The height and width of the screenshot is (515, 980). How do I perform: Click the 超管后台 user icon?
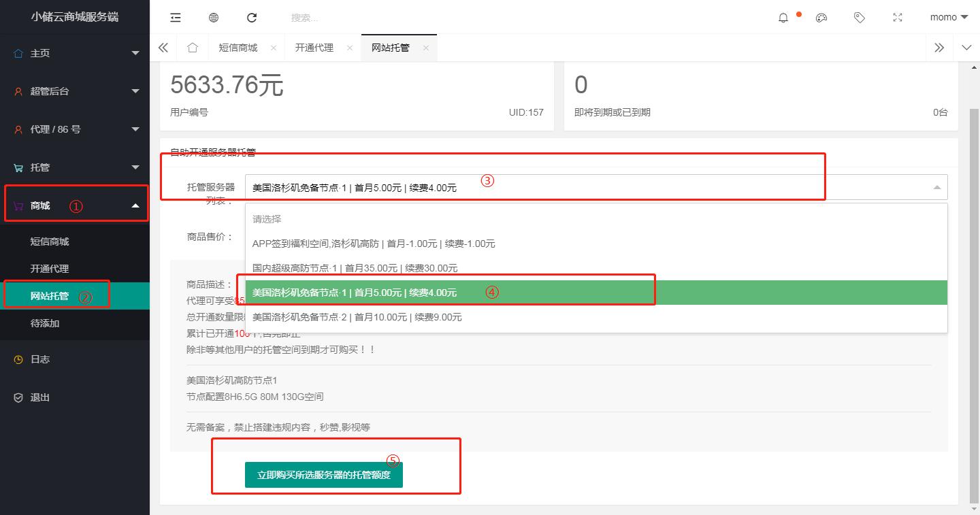click(x=18, y=91)
